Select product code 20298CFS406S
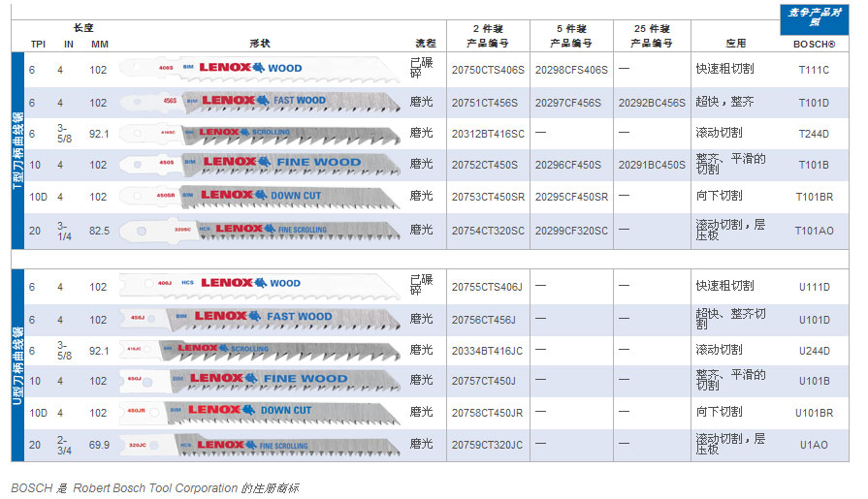Screen dimensions: 868x499 click(x=571, y=70)
